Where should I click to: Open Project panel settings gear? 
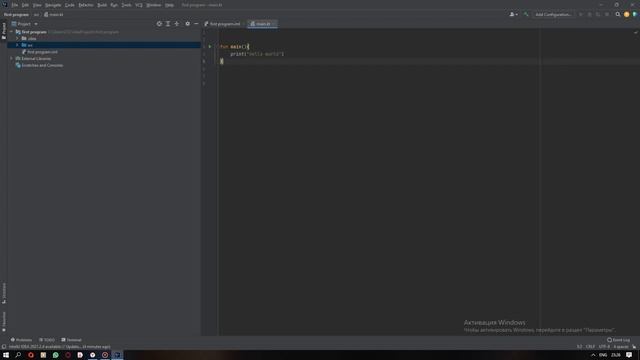pyautogui.click(x=187, y=24)
